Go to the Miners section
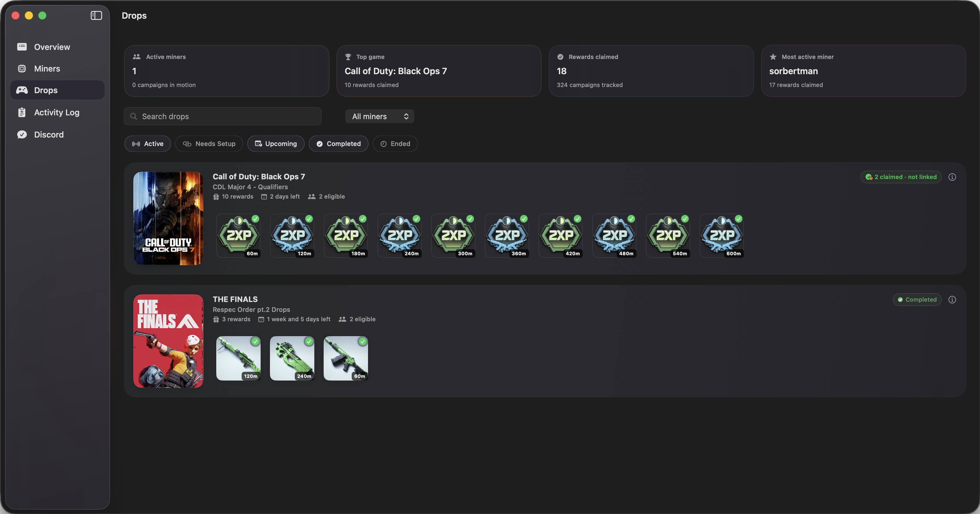This screenshot has width=980, height=514. click(x=57, y=69)
